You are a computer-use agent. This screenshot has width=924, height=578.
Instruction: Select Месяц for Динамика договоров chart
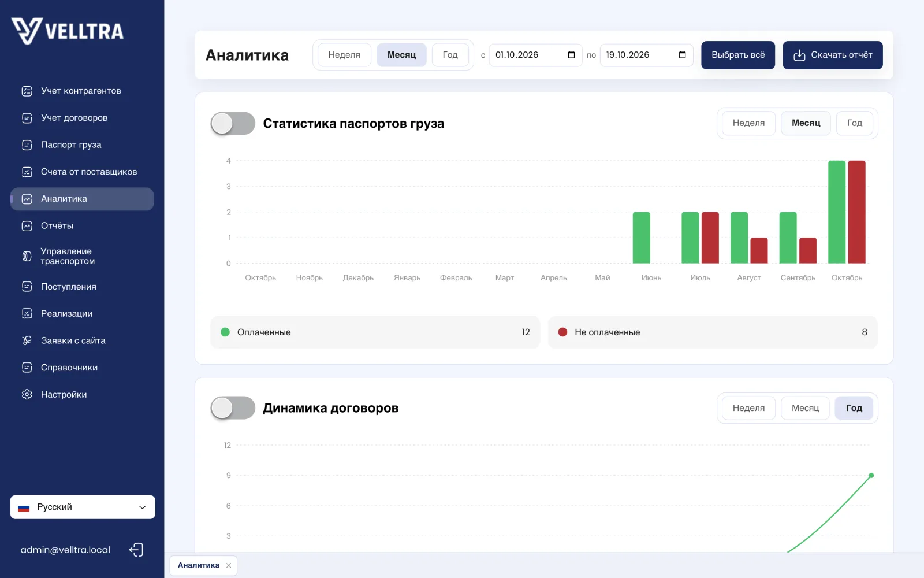[x=805, y=408]
